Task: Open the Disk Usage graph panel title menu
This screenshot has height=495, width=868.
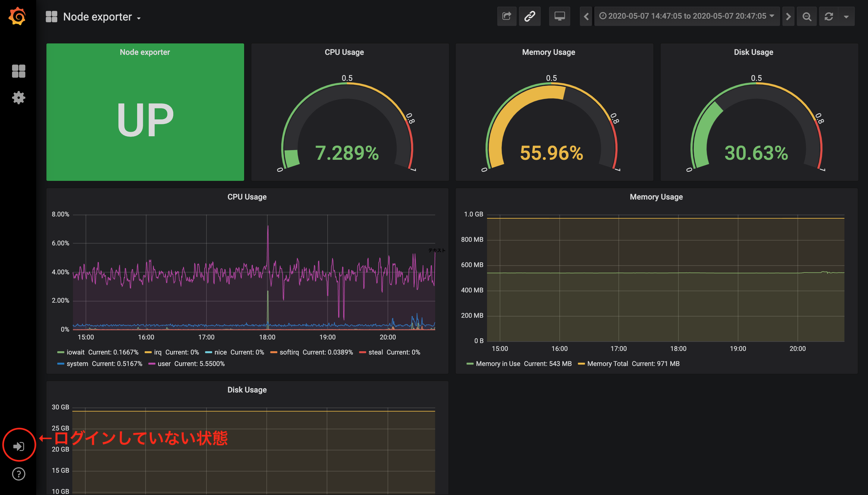Action: point(247,389)
